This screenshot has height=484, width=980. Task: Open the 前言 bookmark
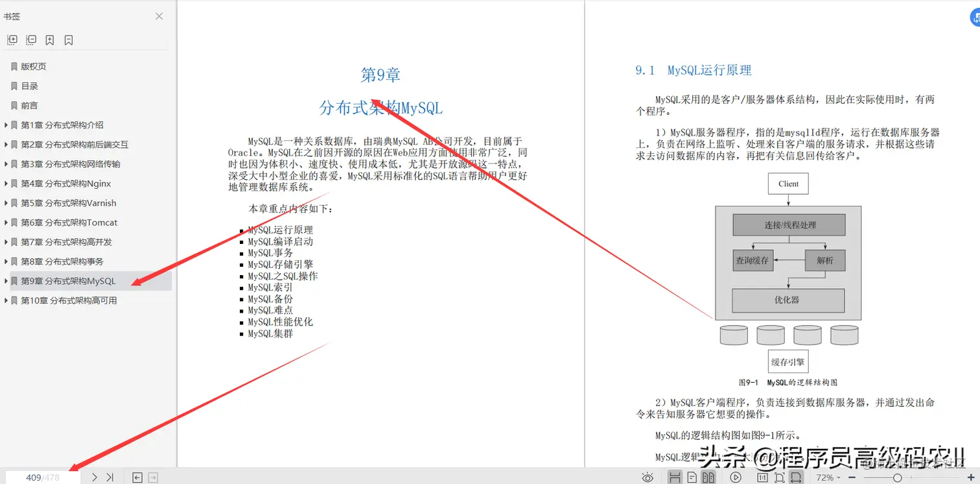click(x=29, y=105)
